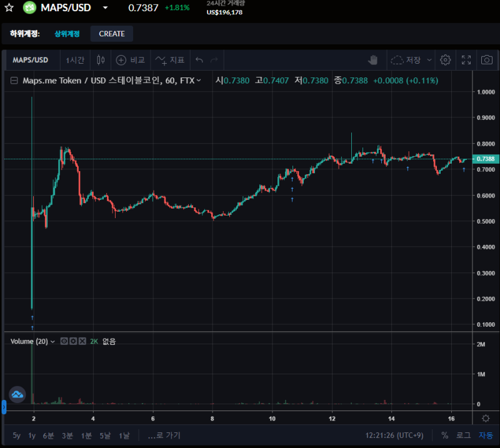
Task: Click the 비교 compare symbol button
Action: pos(131,60)
